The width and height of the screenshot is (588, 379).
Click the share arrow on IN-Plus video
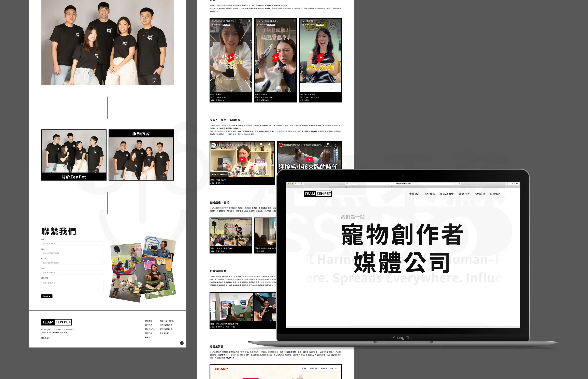294,21
